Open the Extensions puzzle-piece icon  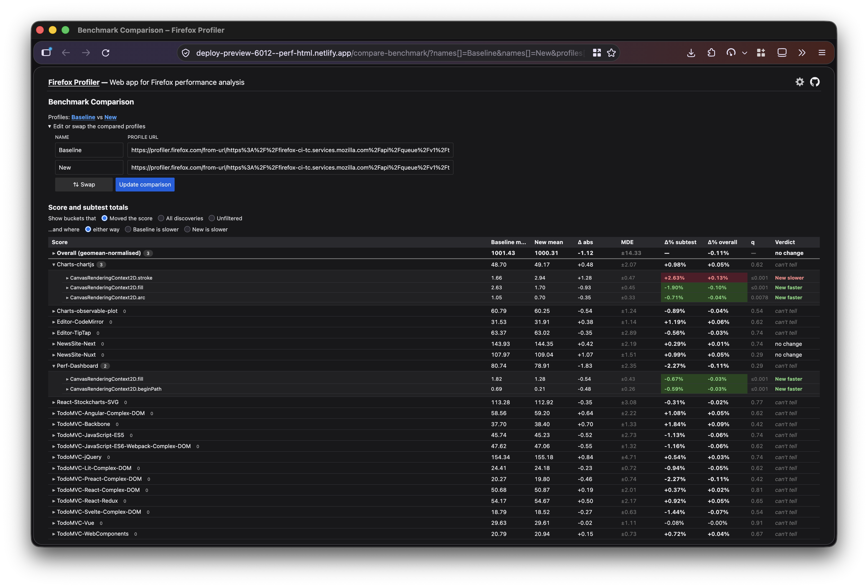coord(711,53)
